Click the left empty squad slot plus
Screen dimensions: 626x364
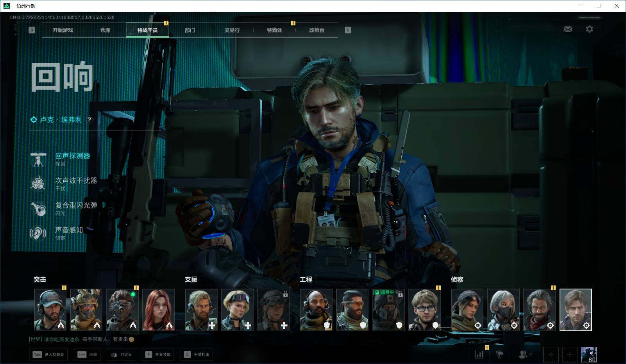point(551,355)
